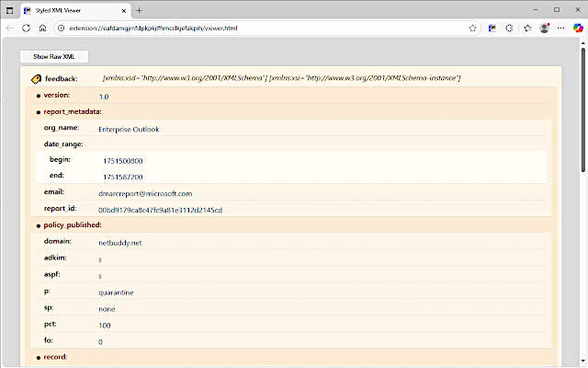Open the browser settings ellipsis menu
This screenshot has width=588, height=368.
tap(560, 29)
